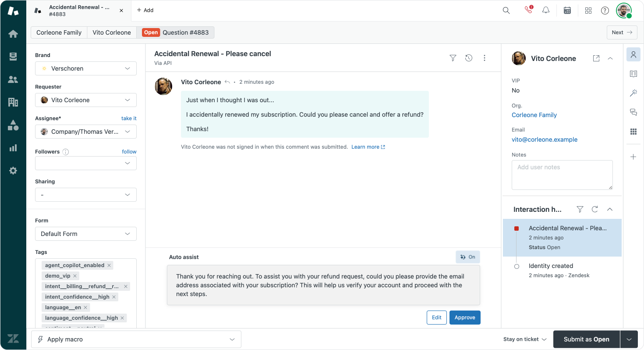Refresh the interaction history
Screen dimensions: 644x350
(595, 209)
